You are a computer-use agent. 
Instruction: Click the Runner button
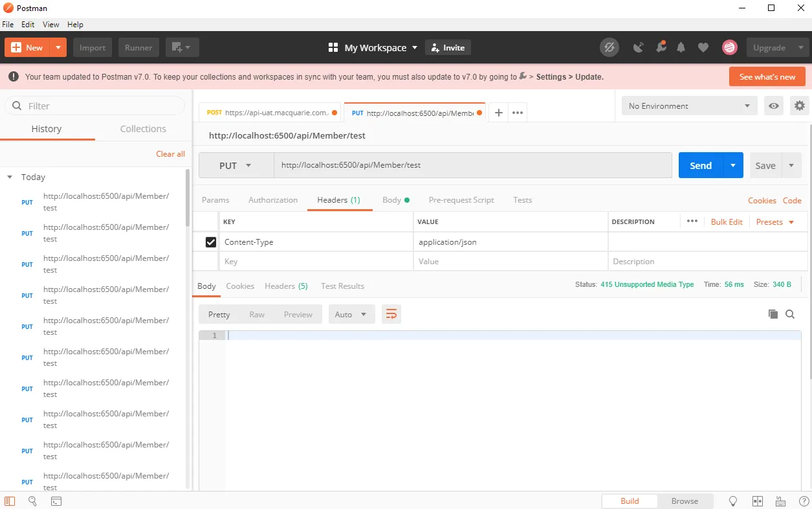(x=138, y=47)
